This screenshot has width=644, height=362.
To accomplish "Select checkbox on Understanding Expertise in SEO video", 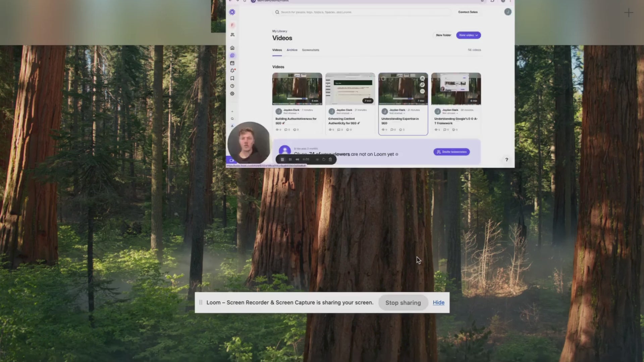I will 383,78.
